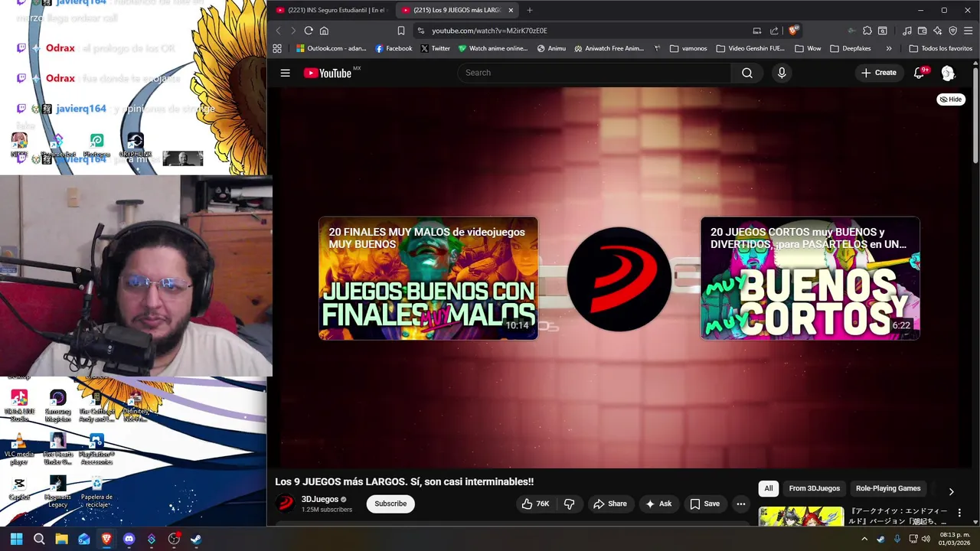Viewport: 980px width, 551px height.
Task: Open YouTube notifications bell
Action: point(920,73)
